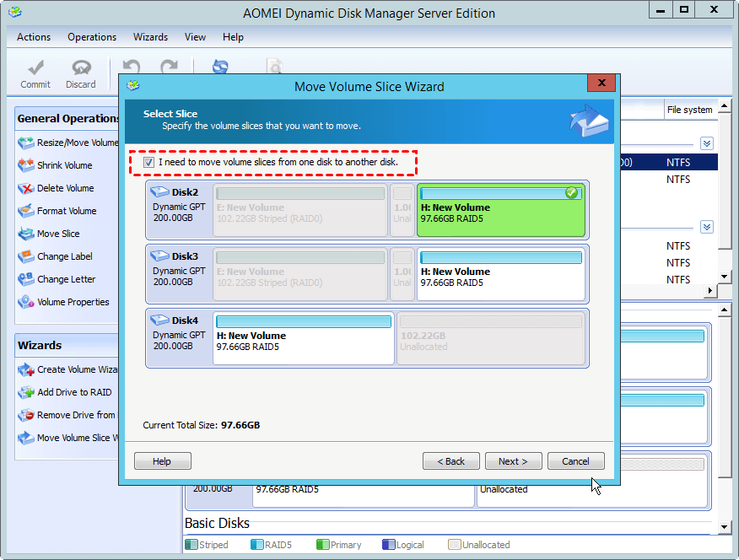Launch Add Drive to RAID wizard
Viewport: 739px width, 560px height.
pos(65,392)
